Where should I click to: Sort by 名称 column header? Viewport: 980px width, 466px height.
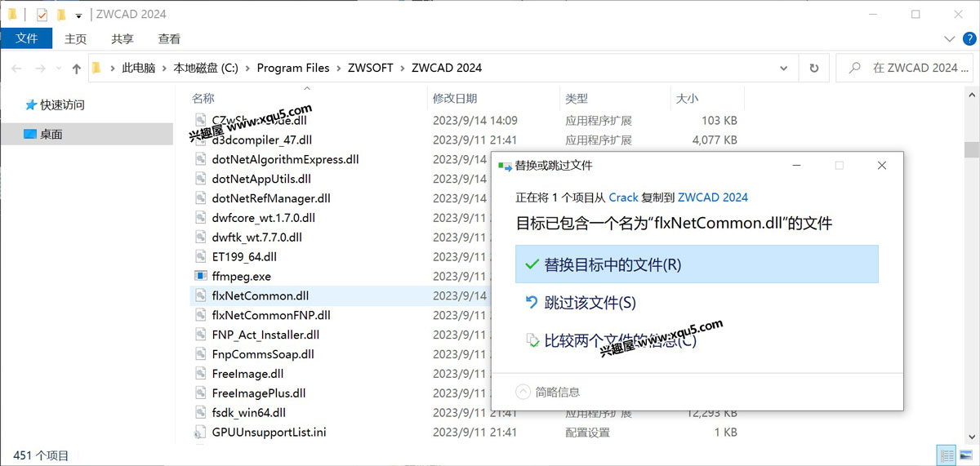(x=203, y=98)
